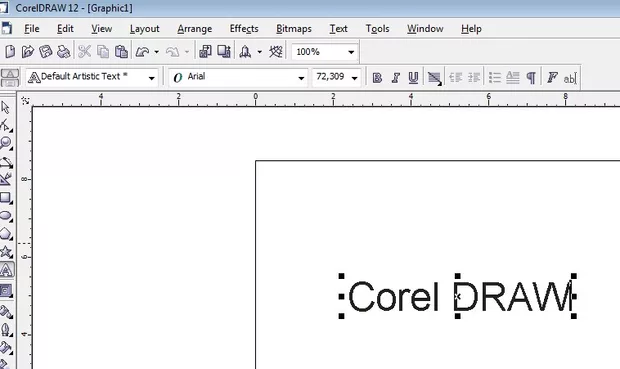Viewport: 620px width, 369px height.
Task: Select the Rectangle tool
Action: (x=6, y=198)
